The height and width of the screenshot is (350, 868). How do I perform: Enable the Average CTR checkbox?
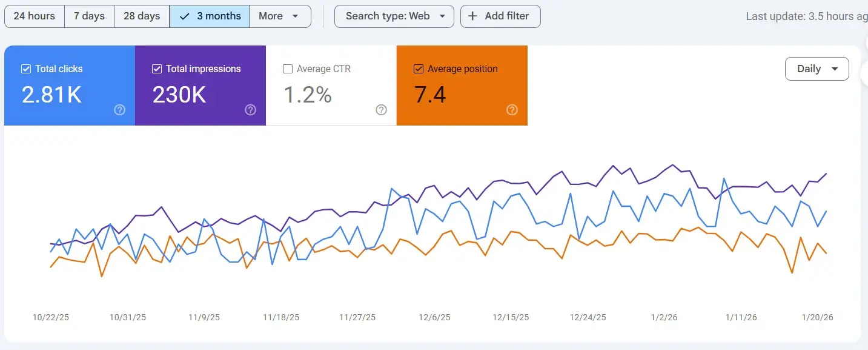[288, 69]
